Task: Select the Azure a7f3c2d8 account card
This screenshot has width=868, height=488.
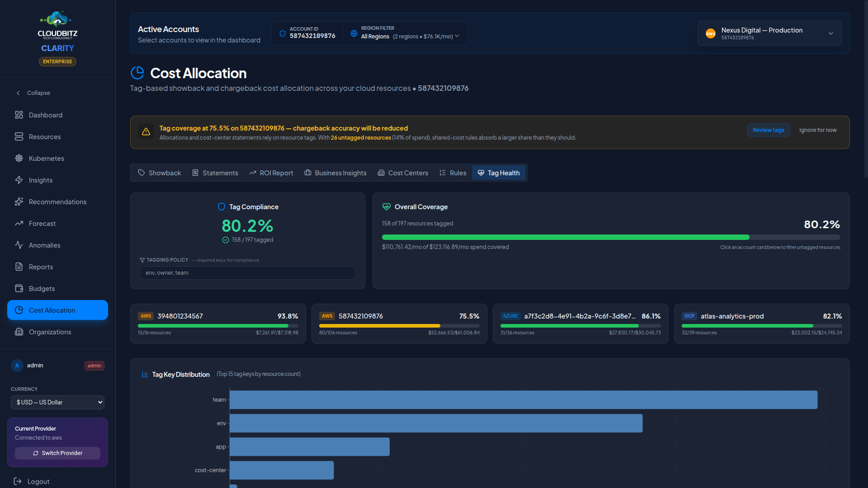Action: coord(580,324)
